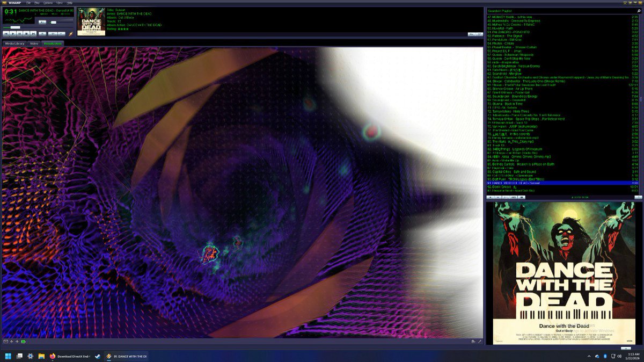Open the View menu
The image size is (644, 362).
coord(59,3)
